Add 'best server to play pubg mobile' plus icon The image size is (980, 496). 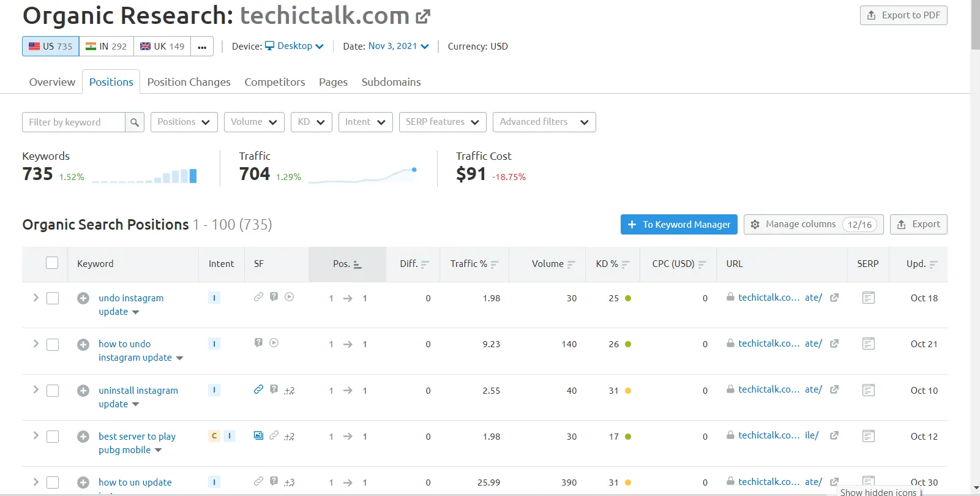click(x=83, y=437)
